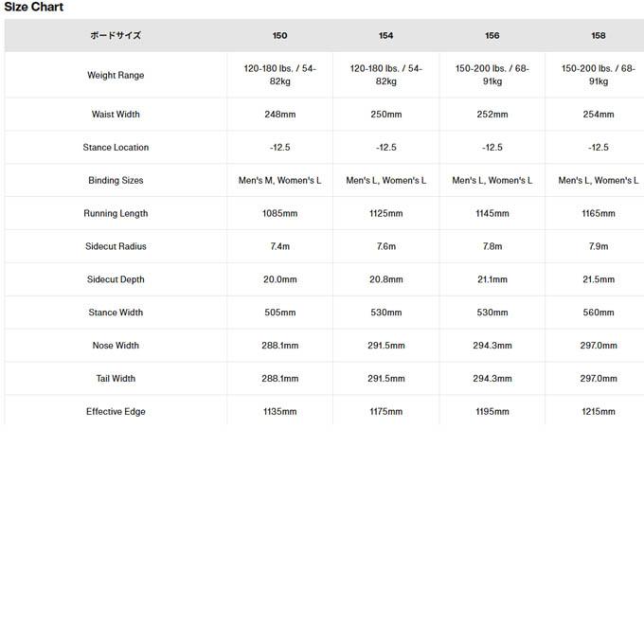Click the Weight Range row label
Screen dimensions: 644x644
click(x=116, y=75)
